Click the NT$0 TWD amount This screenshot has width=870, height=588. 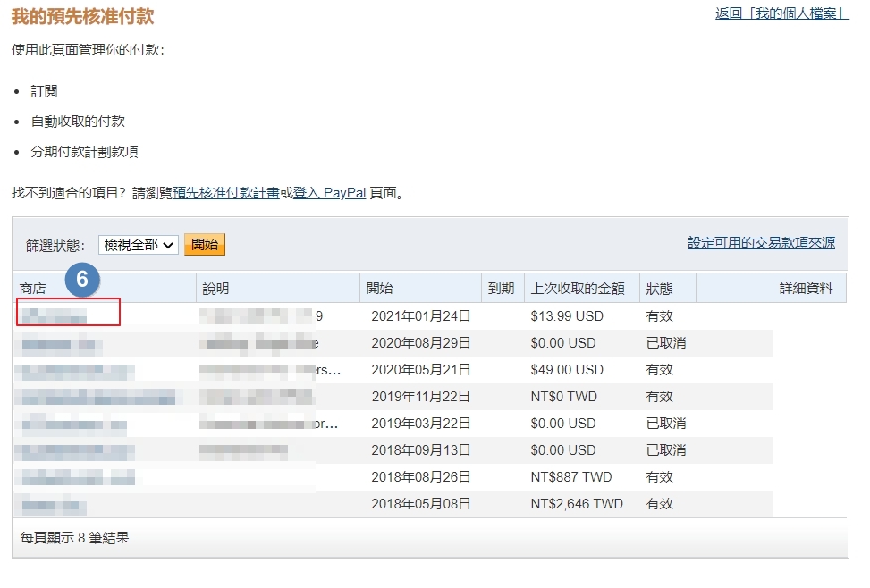coord(563,397)
